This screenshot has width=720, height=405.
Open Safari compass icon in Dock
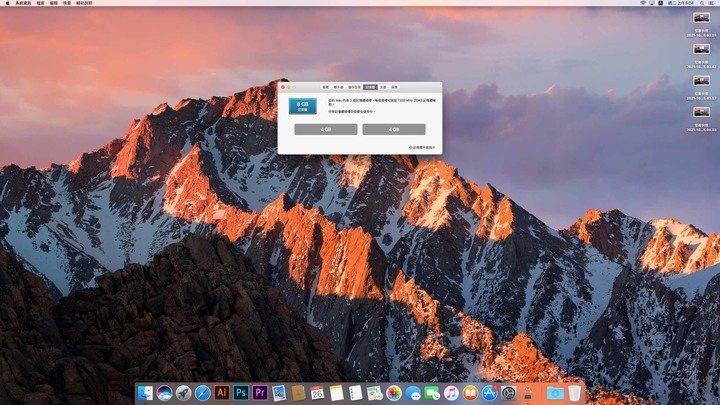point(202,393)
